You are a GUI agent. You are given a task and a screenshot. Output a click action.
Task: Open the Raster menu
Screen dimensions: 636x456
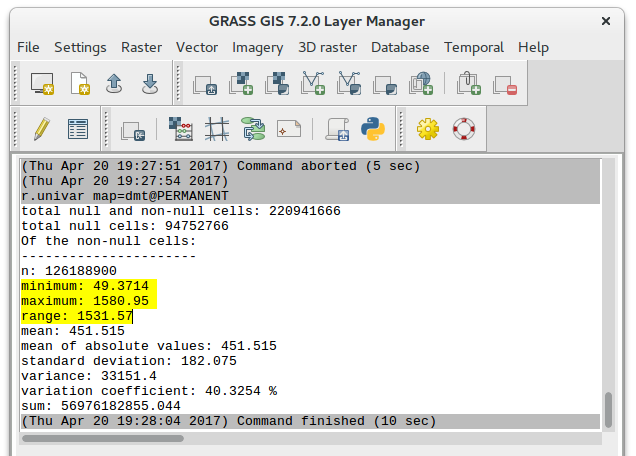click(142, 47)
